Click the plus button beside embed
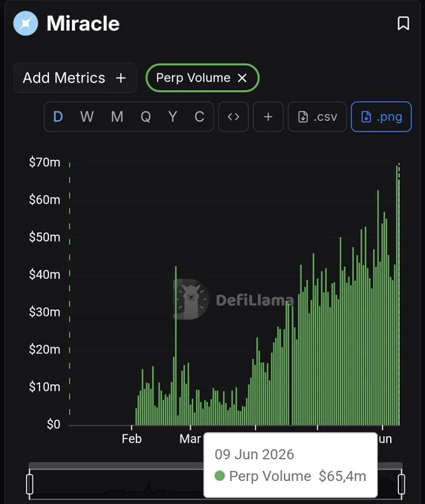 (x=268, y=116)
